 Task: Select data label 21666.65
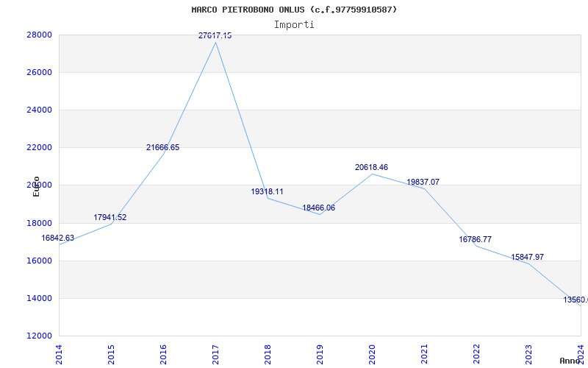[x=162, y=148]
